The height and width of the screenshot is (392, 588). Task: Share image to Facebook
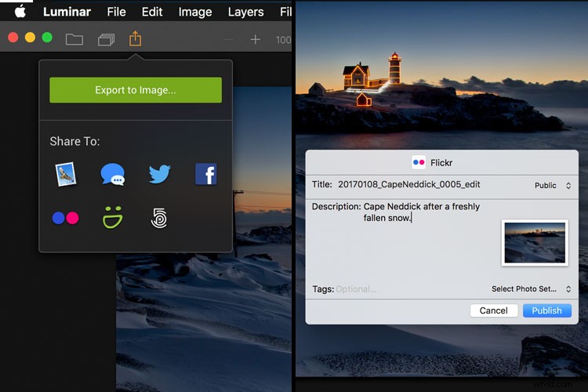point(205,174)
